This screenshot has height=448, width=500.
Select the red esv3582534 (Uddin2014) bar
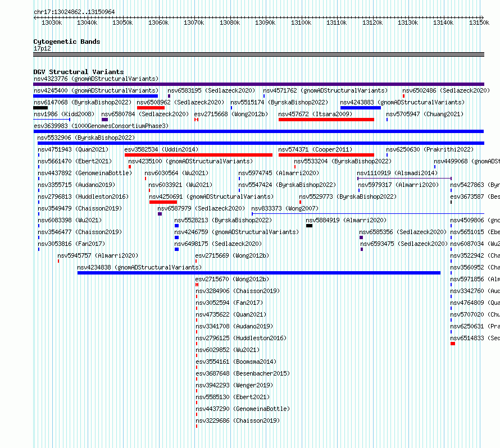(x=198, y=155)
